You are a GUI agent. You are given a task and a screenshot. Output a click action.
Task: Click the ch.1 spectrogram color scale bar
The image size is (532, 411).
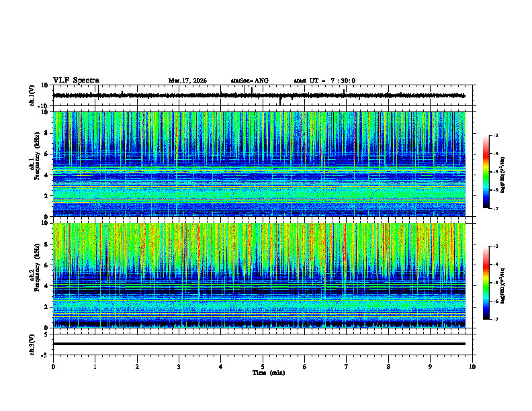486,172
